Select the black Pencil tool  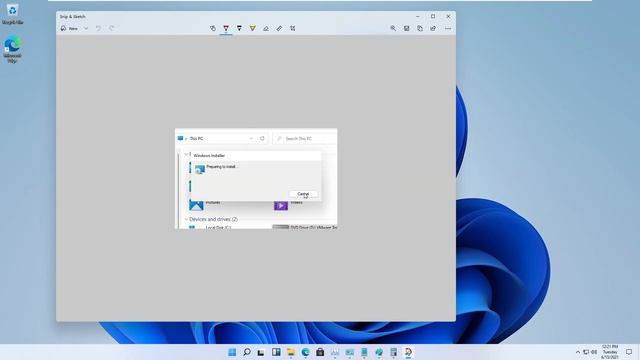click(239, 28)
